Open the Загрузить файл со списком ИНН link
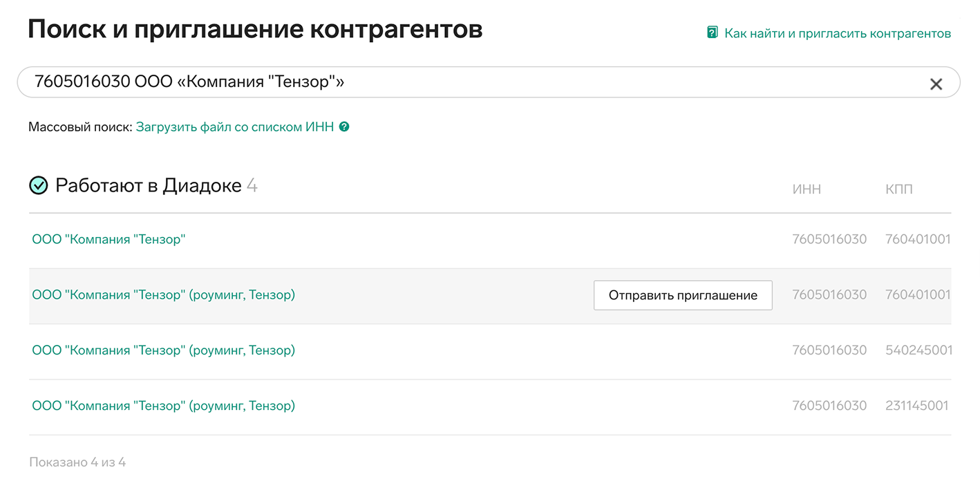This screenshot has width=980, height=497. (235, 127)
